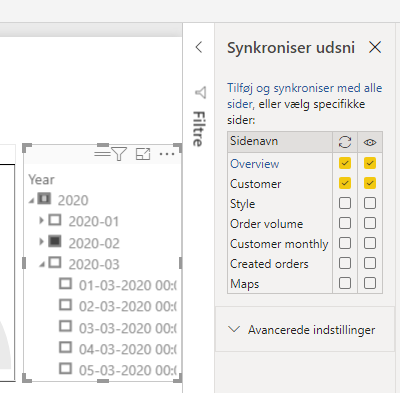Select the 2020-01 checkbox
The image size is (400, 393).
coord(55,220)
